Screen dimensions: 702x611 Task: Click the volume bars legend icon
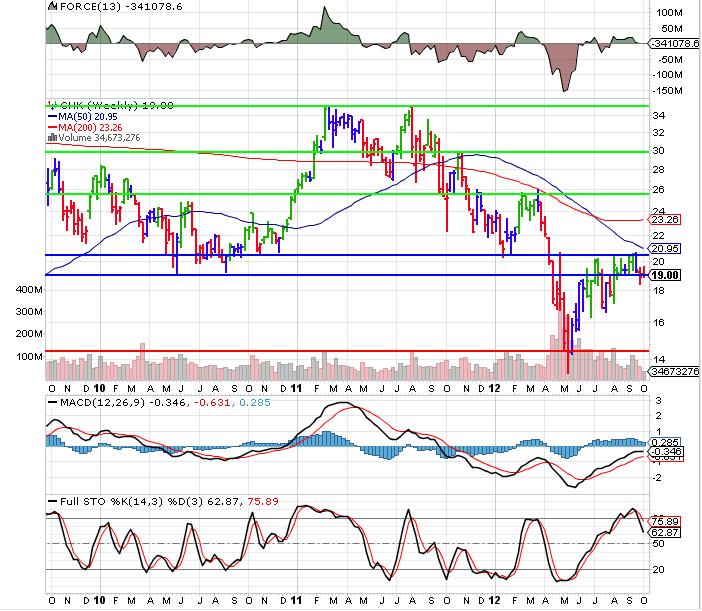tap(52, 138)
